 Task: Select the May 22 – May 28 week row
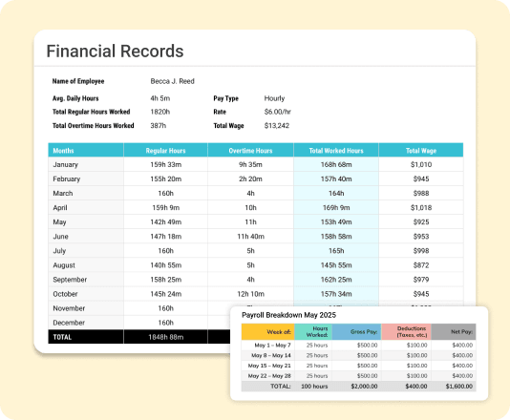pos(358,376)
